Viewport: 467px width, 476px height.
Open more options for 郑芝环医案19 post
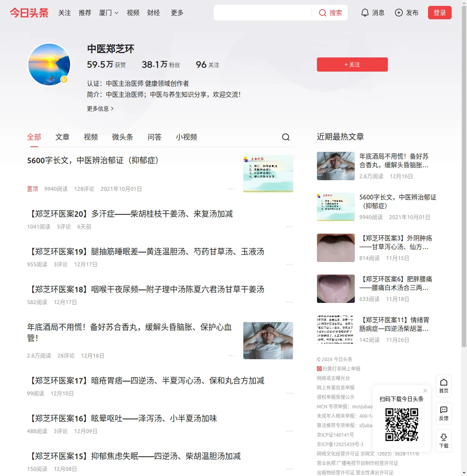(x=289, y=264)
